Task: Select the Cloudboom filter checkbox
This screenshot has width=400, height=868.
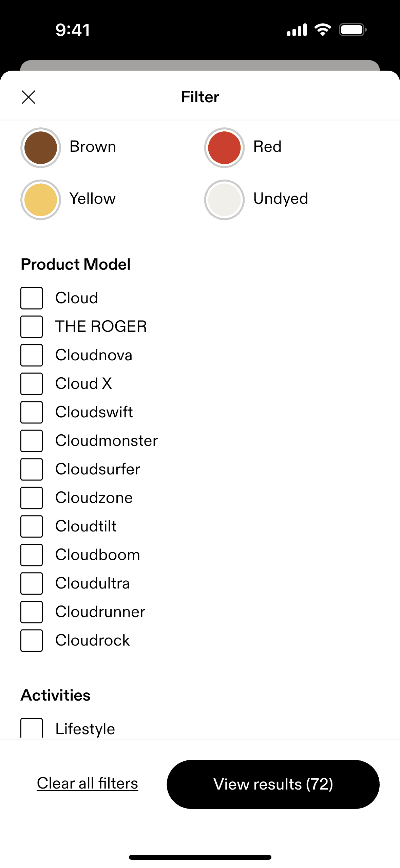Action: click(32, 555)
